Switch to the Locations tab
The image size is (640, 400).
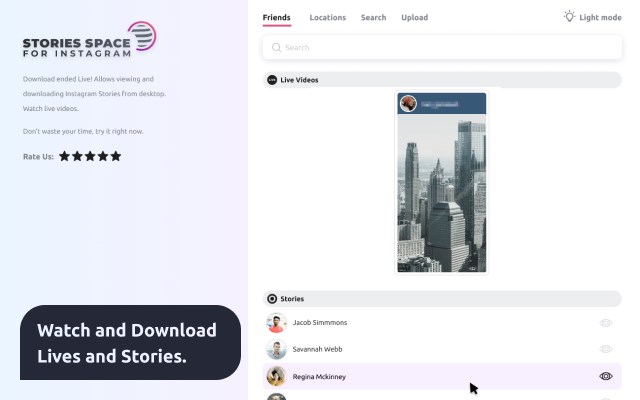pyautogui.click(x=327, y=18)
